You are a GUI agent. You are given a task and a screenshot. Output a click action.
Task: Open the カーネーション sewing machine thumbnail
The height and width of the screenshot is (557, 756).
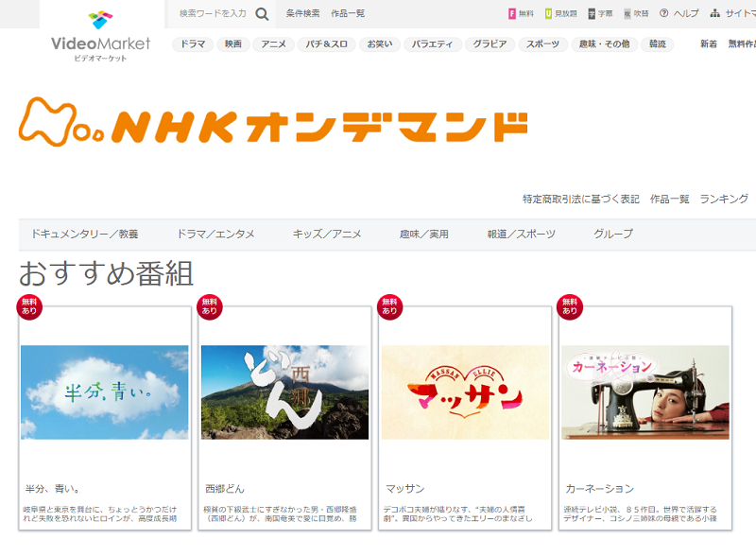point(645,392)
